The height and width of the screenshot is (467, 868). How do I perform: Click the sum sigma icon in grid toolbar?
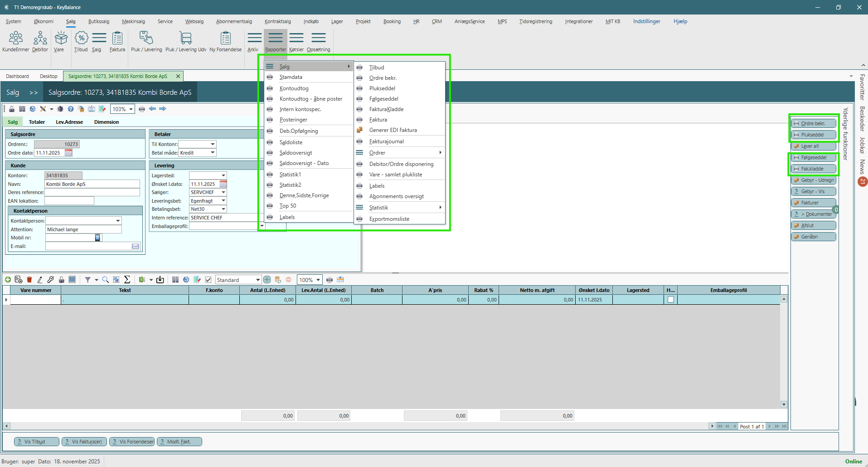[x=127, y=280]
